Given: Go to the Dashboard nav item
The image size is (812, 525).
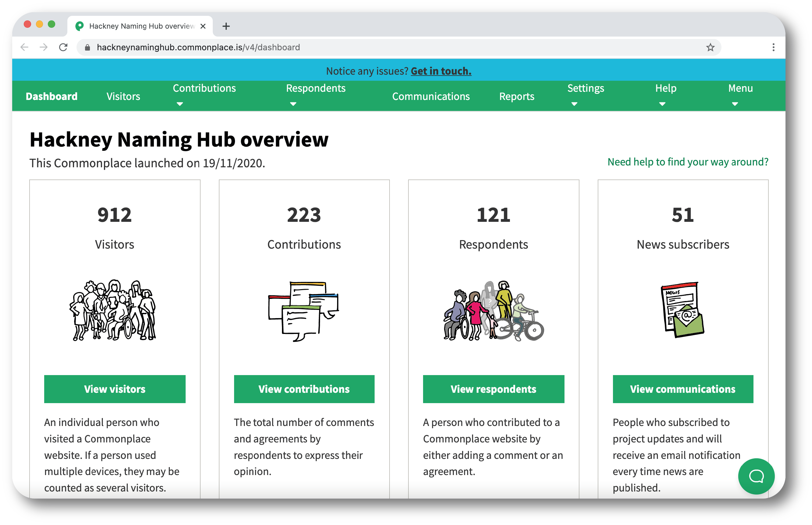Looking at the screenshot, I should [x=52, y=97].
